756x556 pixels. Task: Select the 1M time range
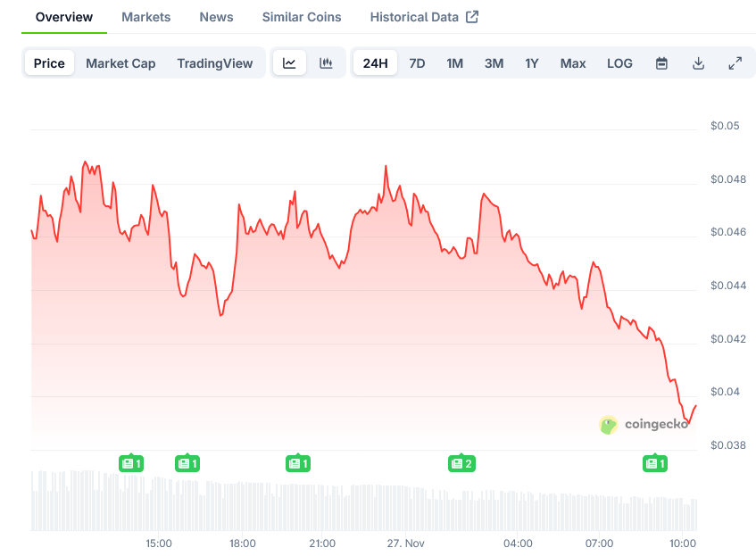pos(454,63)
